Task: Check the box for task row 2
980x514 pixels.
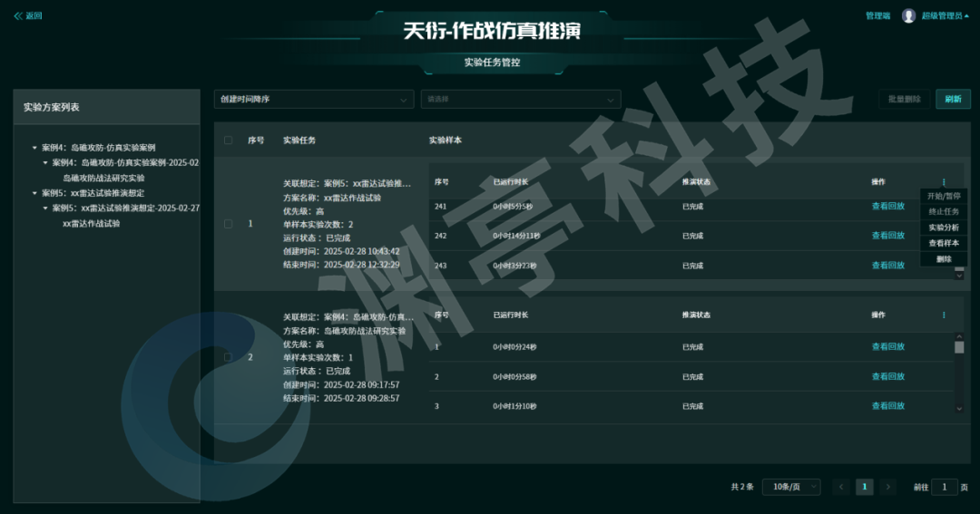Action: [228, 357]
